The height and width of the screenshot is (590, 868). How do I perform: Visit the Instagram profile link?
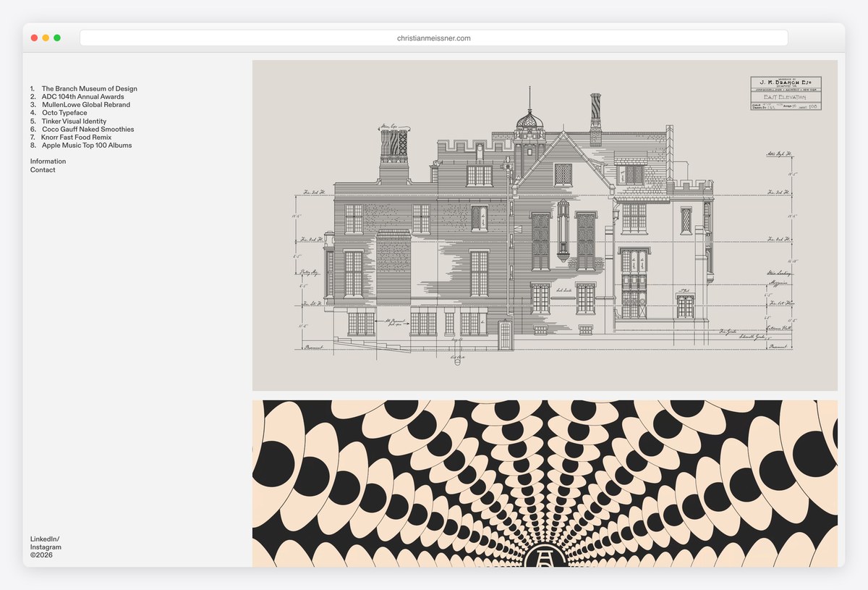pos(46,547)
